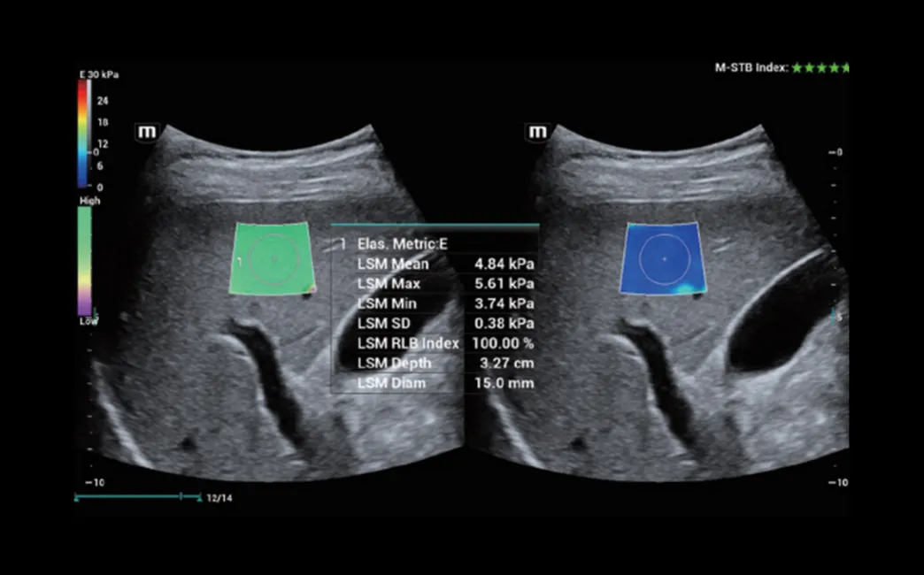
Task: Select the LSM Mean result row
Action: click(x=434, y=264)
